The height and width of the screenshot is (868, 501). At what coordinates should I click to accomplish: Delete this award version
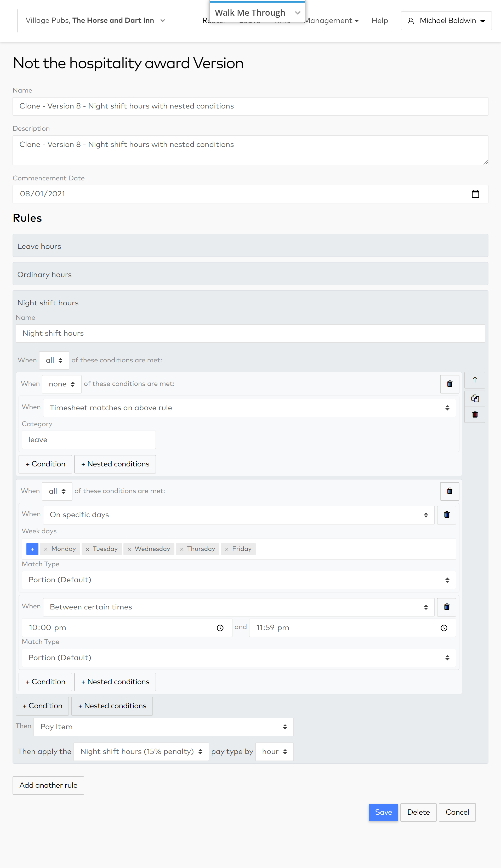coord(418,812)
